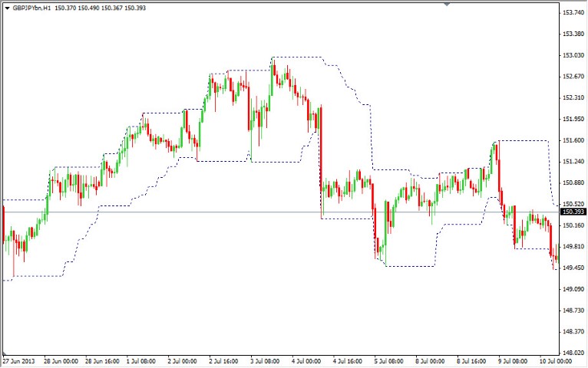Click the time axis label 8 Jul 16:00
This screenshot has height=368, width=588.
(471, 361)
